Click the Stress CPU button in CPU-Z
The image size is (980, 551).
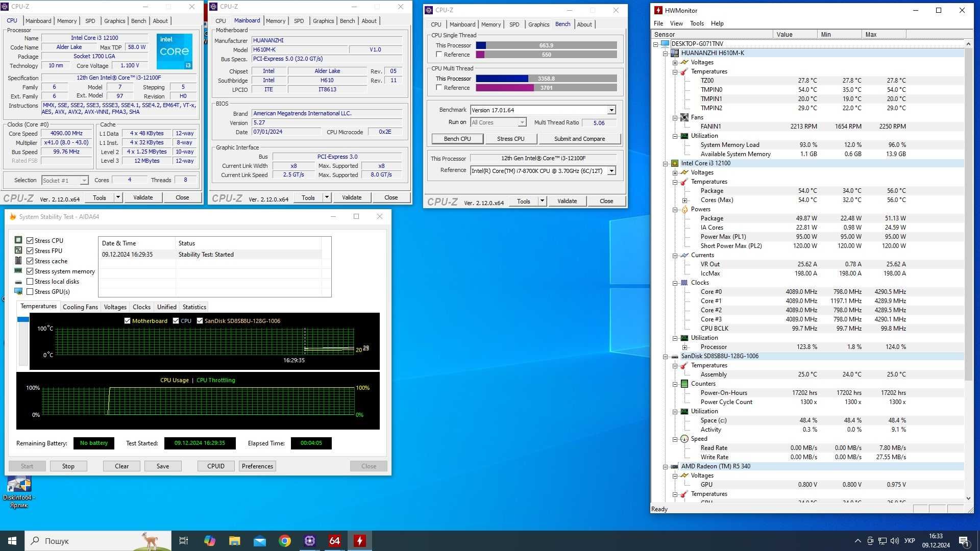[x=510, y=139]
